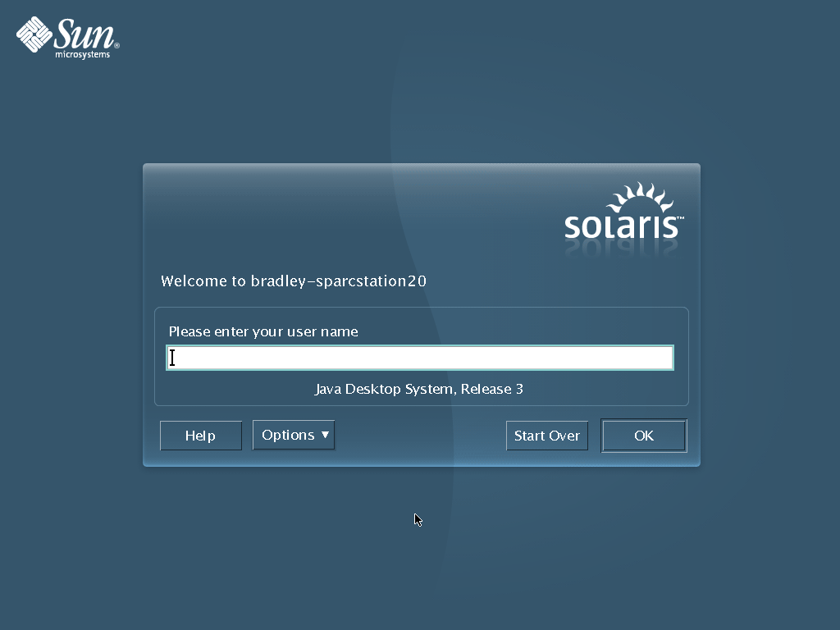Screen dimensions: 840x630
Task: Confirm login with the OK button
Action: coord(644,436)
